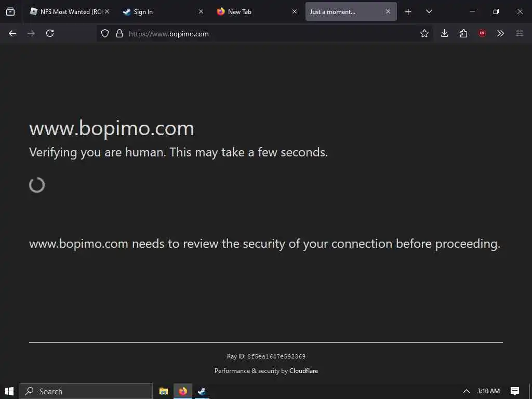
Task: Open Steam from the taskbar
Action: click(202, 391)
